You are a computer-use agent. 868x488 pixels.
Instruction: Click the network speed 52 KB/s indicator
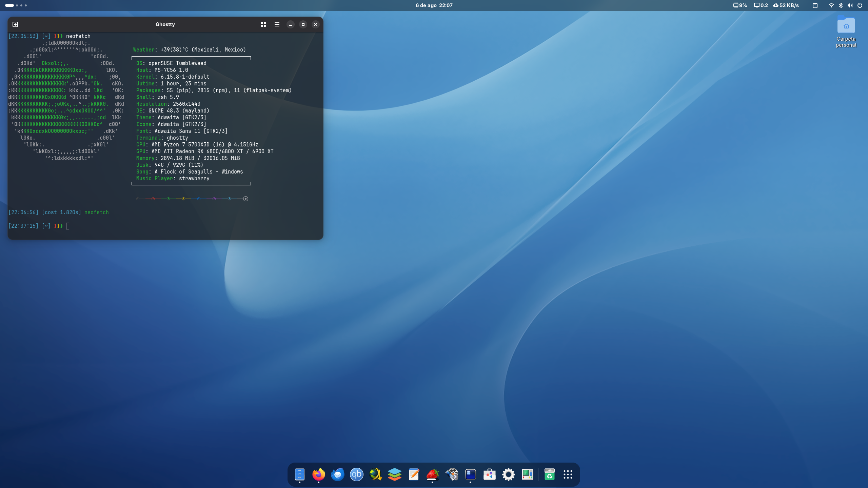786,5
